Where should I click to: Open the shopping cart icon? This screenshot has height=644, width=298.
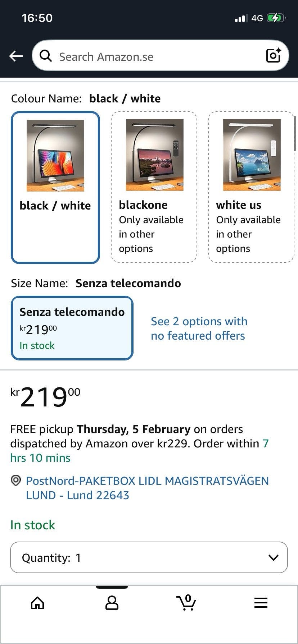tap(186, 603)
